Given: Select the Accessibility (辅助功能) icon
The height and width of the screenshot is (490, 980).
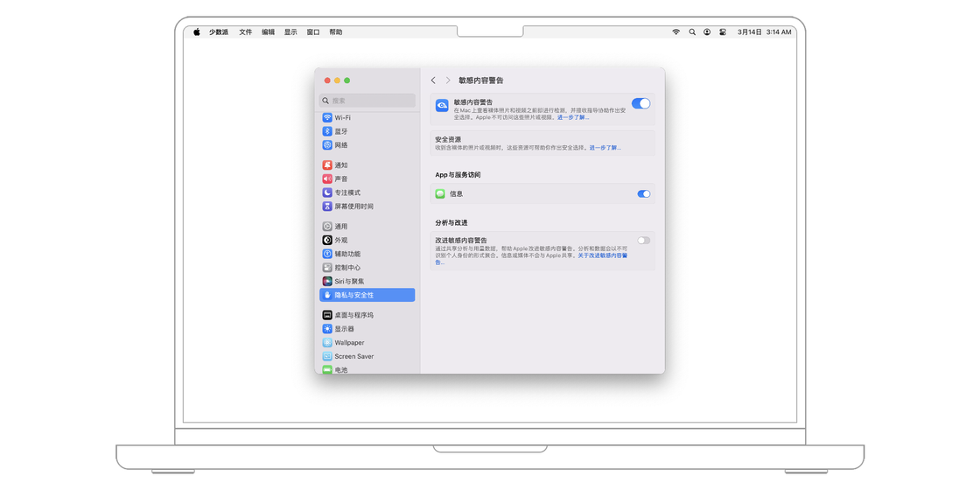Looking at the screenshot, I should coord(327,254).
